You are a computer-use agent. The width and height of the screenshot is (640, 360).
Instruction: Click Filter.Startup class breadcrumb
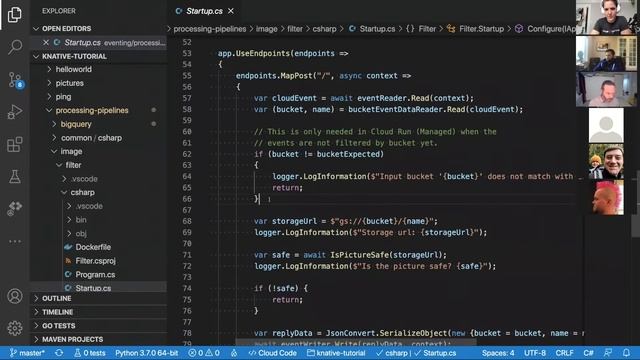[x=476, y=29]
